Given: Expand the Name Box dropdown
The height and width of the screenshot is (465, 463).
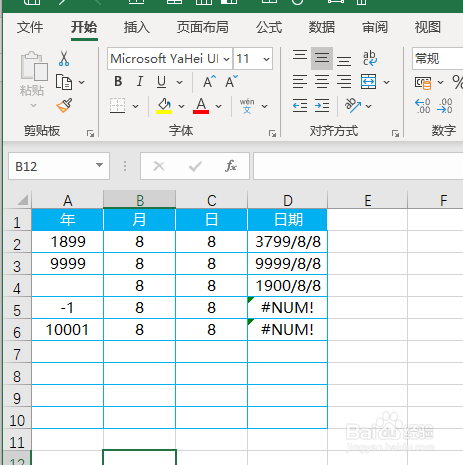Looking at the screenshot, I should tap(99, 165).
